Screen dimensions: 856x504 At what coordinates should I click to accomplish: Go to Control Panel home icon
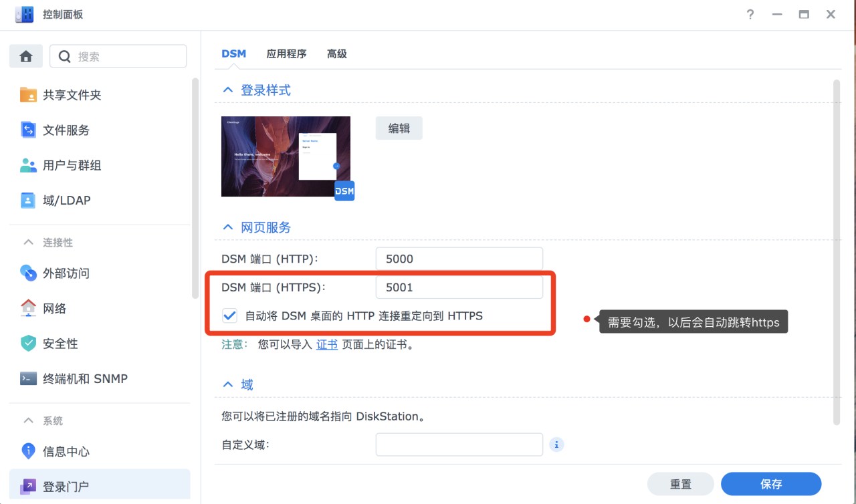tap(26, 57)
